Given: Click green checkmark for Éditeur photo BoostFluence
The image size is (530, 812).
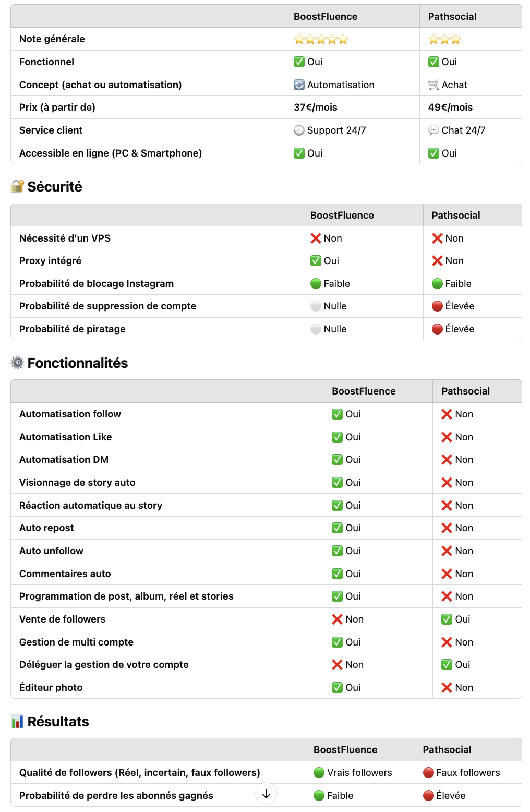Looking at the screenshot, I should click(x=338, y=687).
